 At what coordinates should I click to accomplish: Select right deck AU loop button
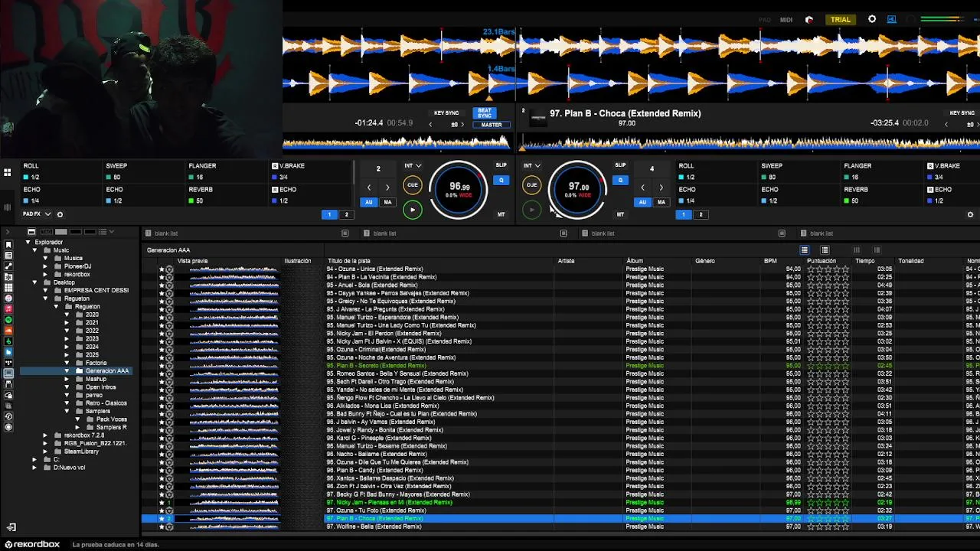click(x=642, y=202)
